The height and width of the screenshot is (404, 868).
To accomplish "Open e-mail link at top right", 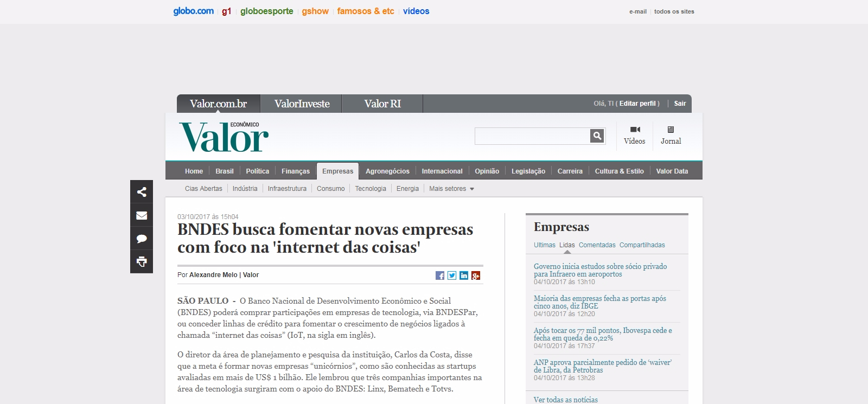I will [638, 11].
